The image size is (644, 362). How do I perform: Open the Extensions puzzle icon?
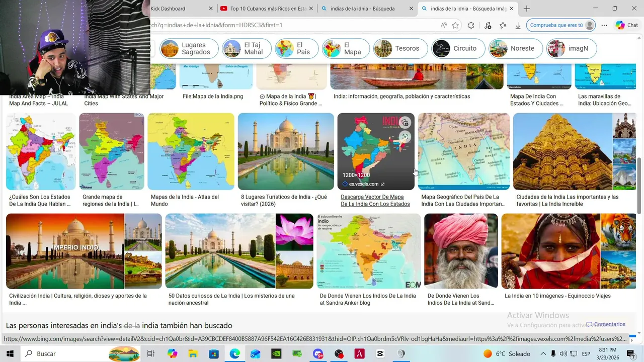coord(471,25)
